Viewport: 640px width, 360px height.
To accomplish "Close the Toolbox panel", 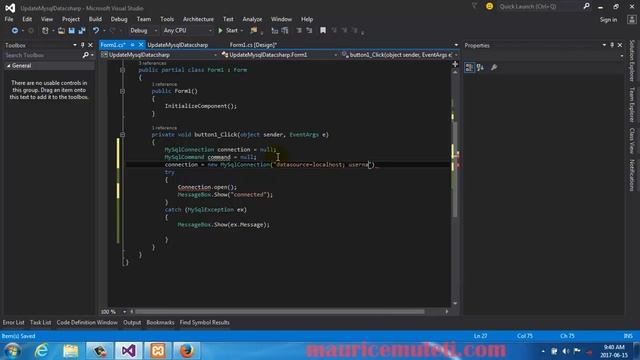I will [90, 45].
